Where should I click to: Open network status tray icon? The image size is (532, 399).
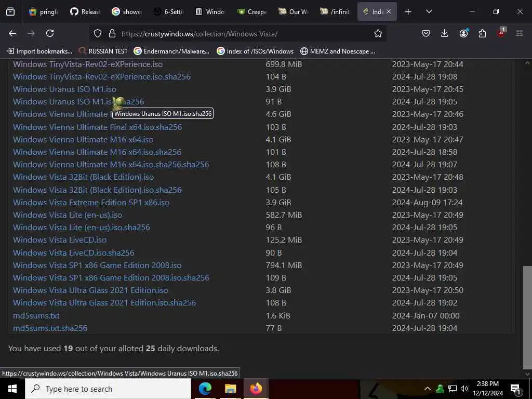[x=453, y=389]
